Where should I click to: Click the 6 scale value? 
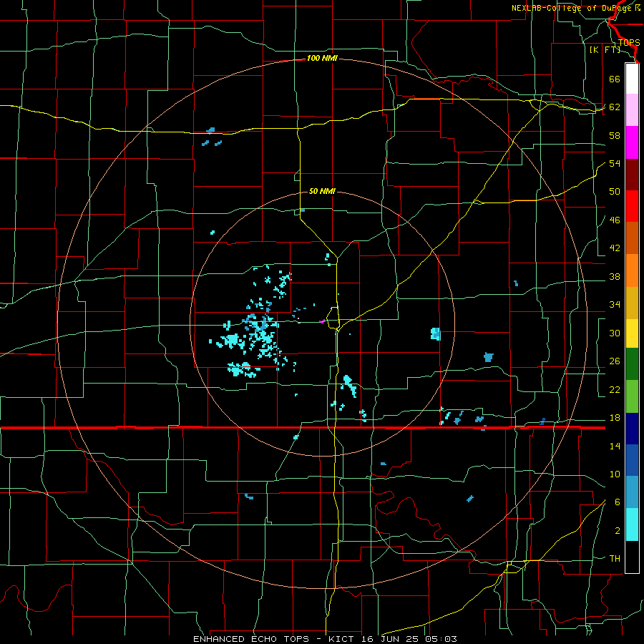[618, 502]
